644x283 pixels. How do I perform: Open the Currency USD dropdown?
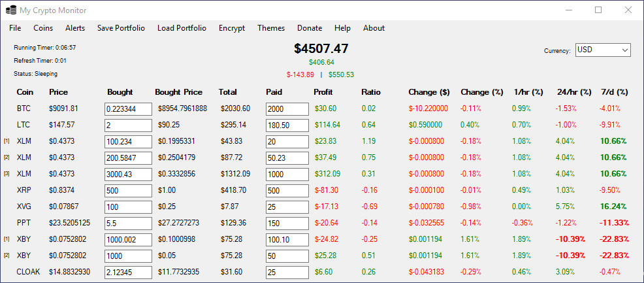[x=603, y=50]
